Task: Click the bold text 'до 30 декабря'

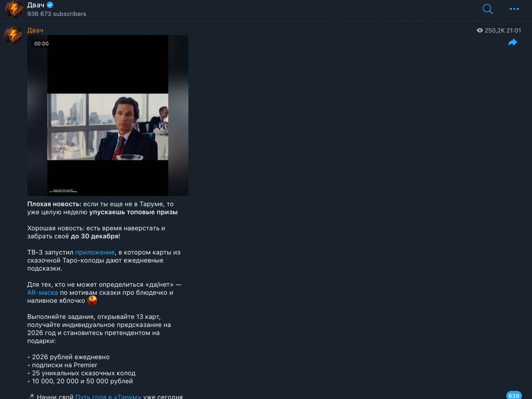Action: click(95, 236)
